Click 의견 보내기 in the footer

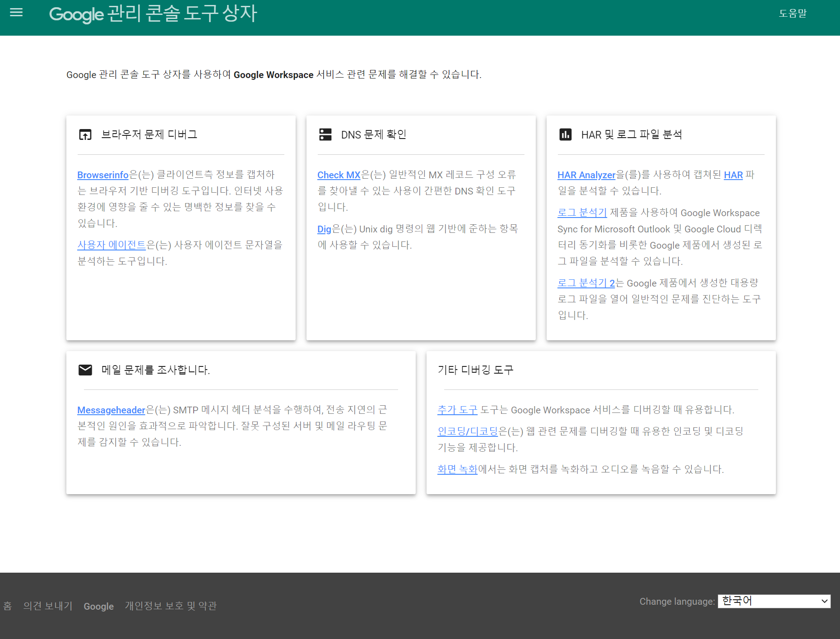point(47,606)
